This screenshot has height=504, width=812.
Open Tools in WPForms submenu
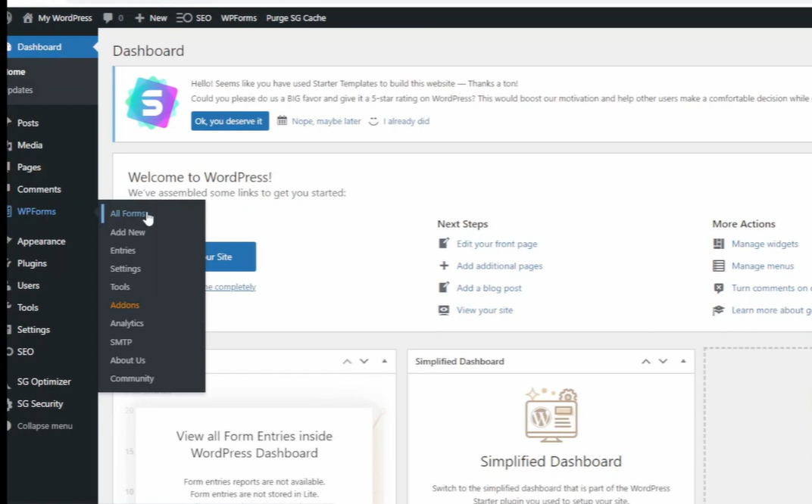pos(120,287)
